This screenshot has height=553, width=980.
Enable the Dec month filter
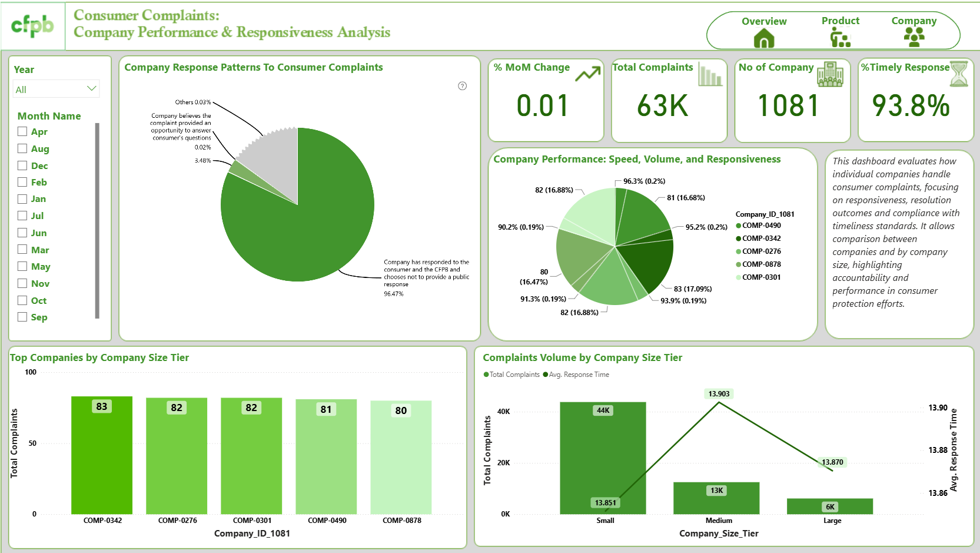click(x=22, y=165)
